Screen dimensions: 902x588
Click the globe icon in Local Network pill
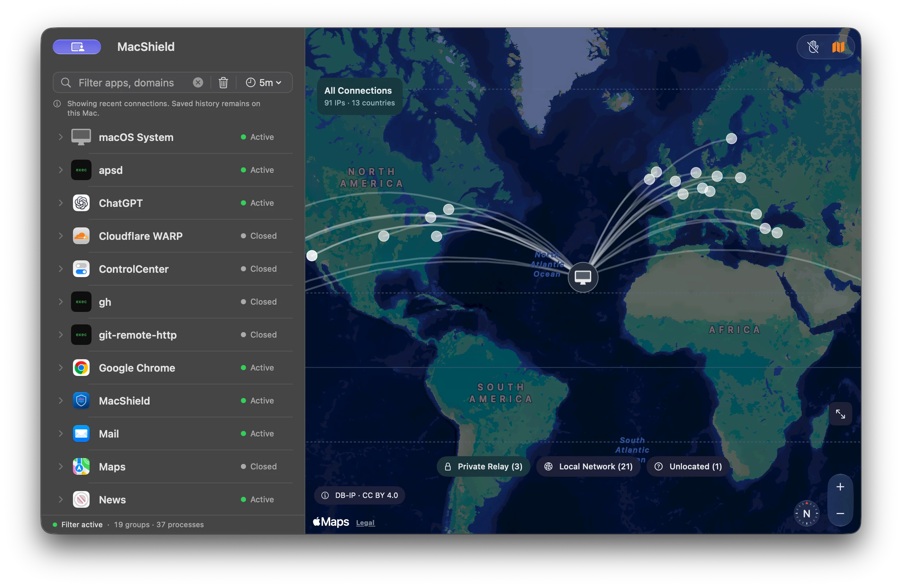pos(548,467)
